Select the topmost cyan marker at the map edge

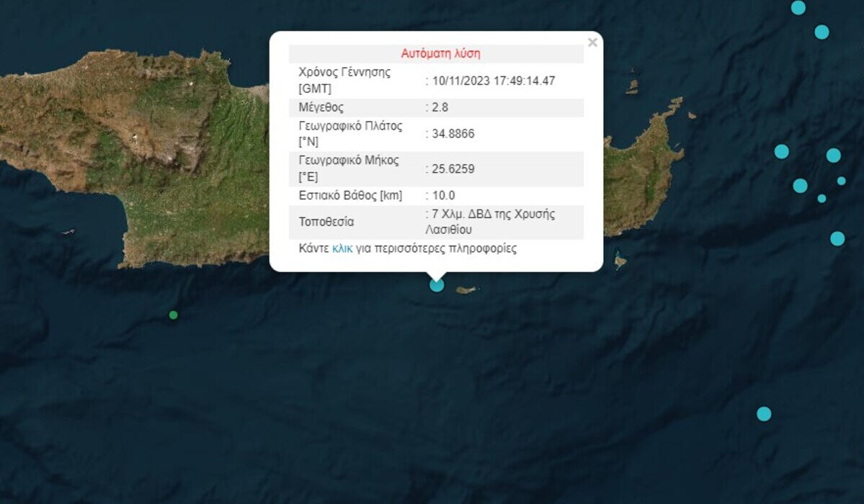tap(798, 8)
